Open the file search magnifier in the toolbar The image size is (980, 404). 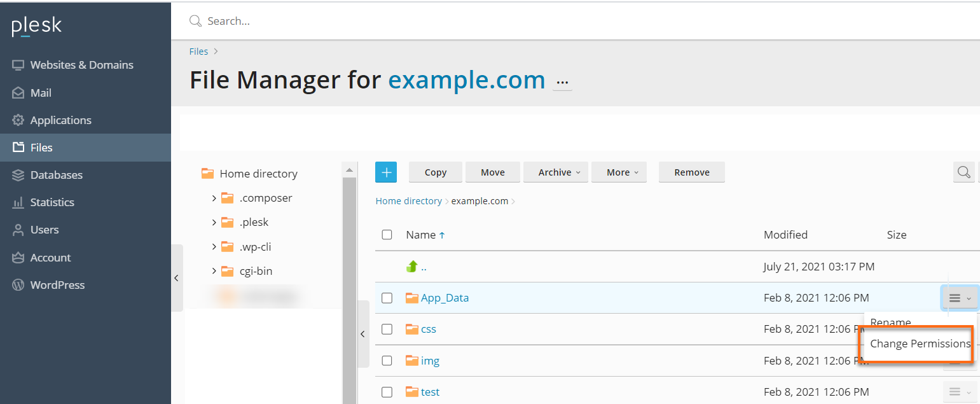(963, 172)
